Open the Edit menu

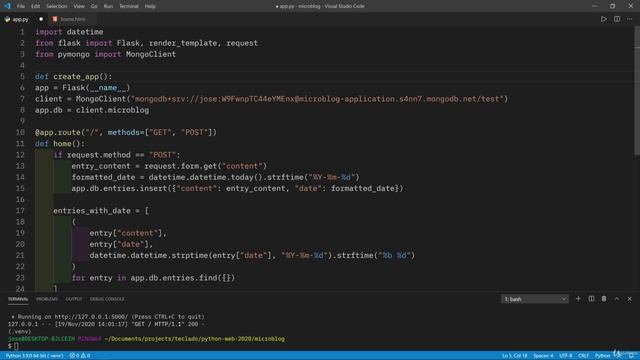pos(36,6)
